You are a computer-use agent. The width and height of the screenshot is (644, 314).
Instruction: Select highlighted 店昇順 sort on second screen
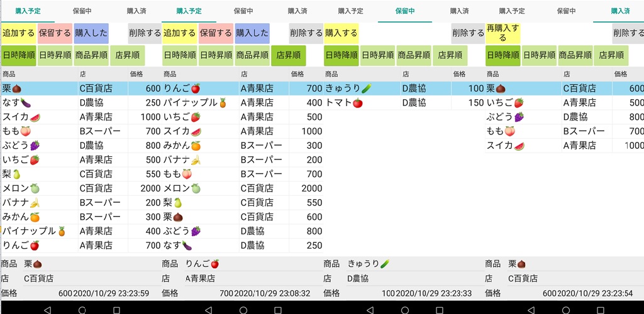(x=288, y=55)
